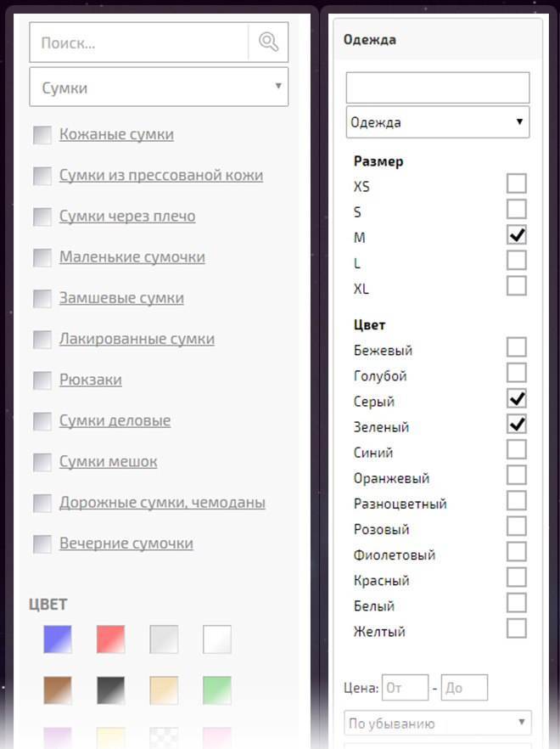Select the brown color swatch
Image resolution: width=560 pixels, height=749 pixels.
click(x=58, y=690)
